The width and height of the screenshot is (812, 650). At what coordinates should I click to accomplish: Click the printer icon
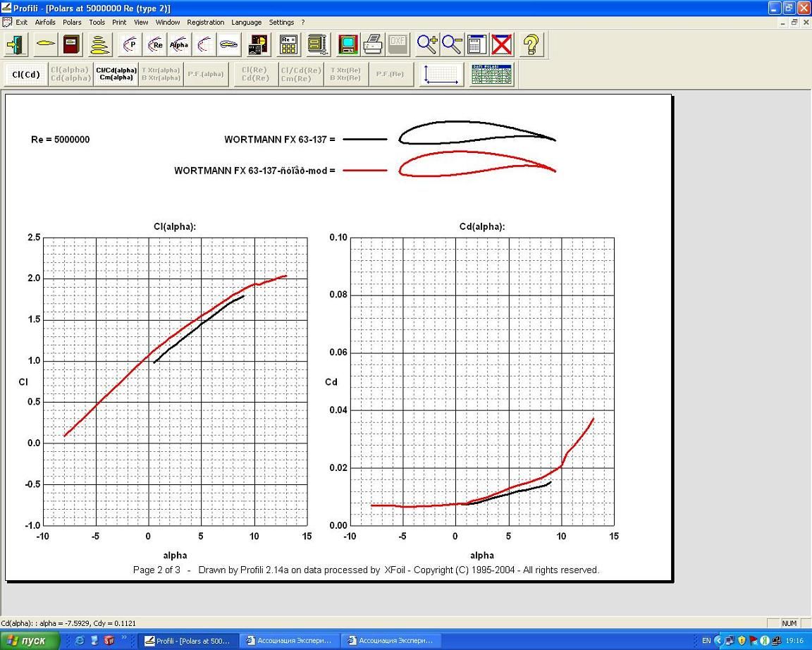point(373,45)
